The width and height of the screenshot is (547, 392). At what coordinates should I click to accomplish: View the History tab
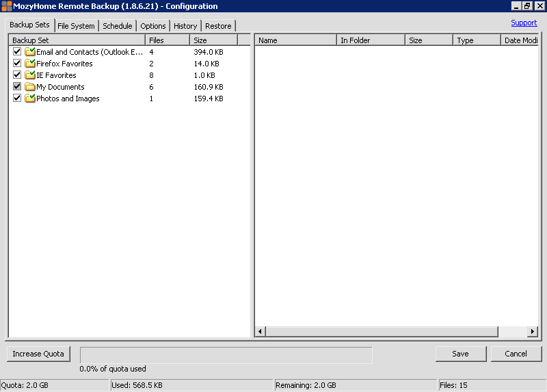185,26
